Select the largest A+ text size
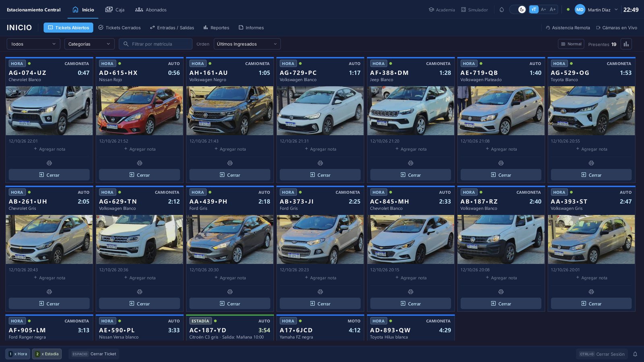The height and width of the screenshot is (362, 644). 553,10
